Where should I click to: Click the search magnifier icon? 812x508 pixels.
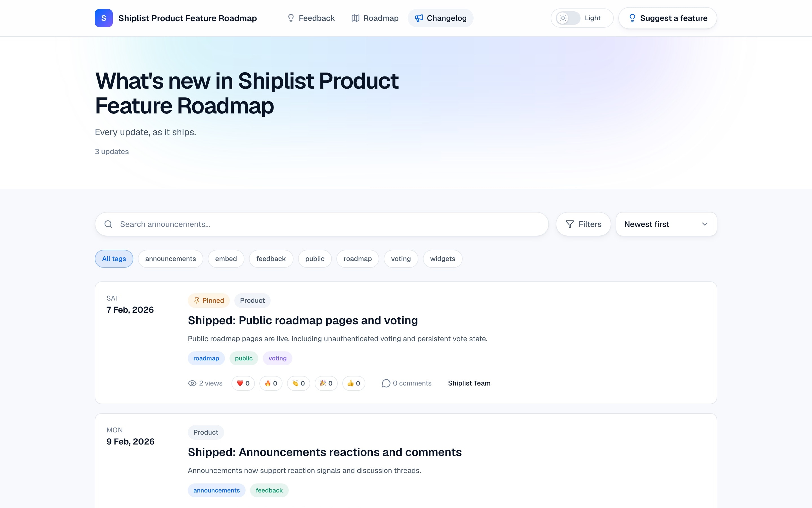pos(108,224)
